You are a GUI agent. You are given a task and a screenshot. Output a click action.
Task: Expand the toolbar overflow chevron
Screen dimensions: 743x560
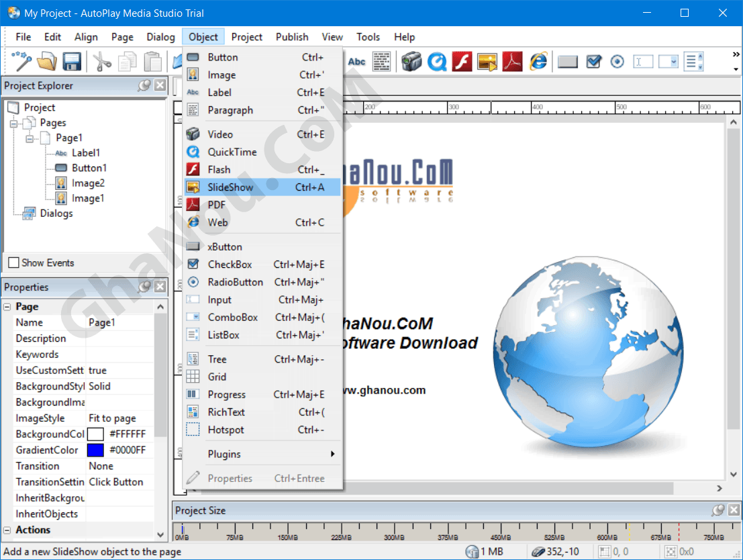(x=736, y=54)
